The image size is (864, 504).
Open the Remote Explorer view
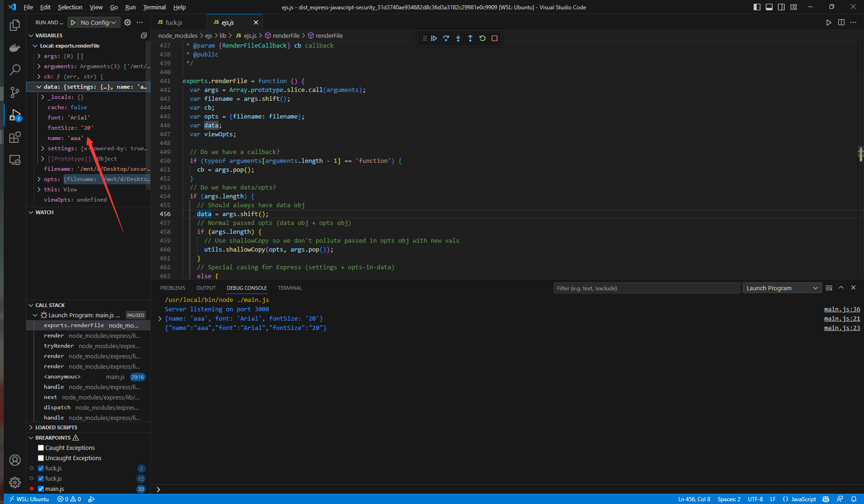click(15, 160)
